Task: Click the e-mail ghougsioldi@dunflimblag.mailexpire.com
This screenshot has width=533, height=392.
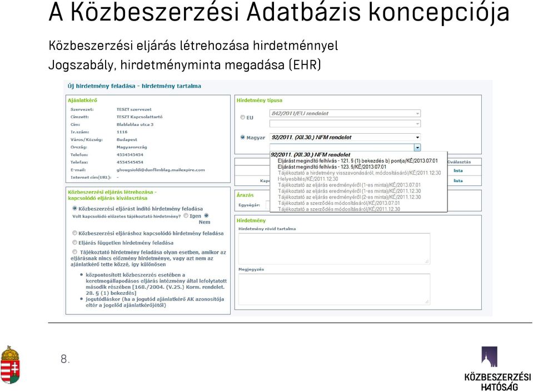Action: click(x=161, y=170)
